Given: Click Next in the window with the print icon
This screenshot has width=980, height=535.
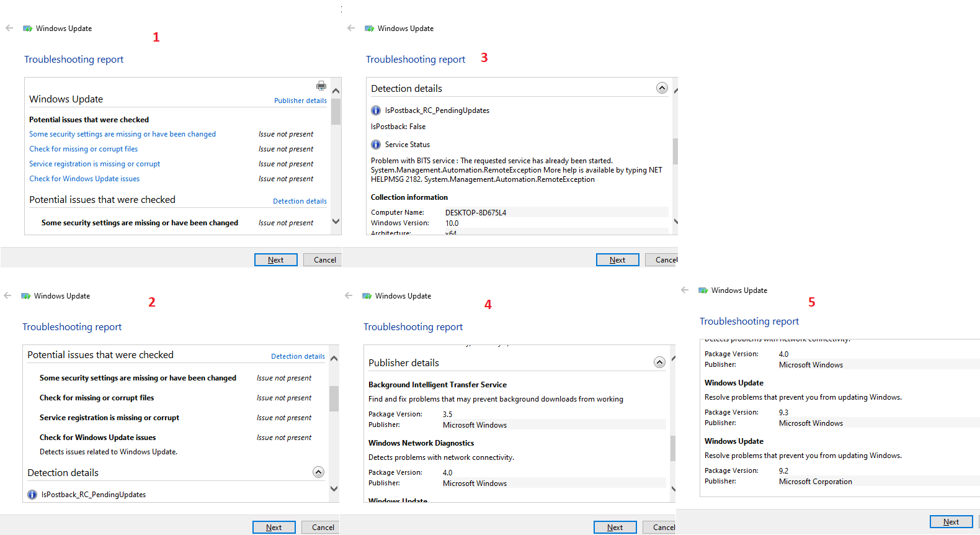Looking at the screenshot, I should coord(276,260).
